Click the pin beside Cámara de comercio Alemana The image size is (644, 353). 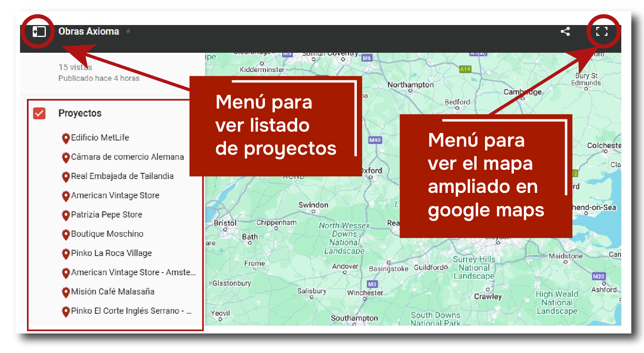click(x=66, y=157)
